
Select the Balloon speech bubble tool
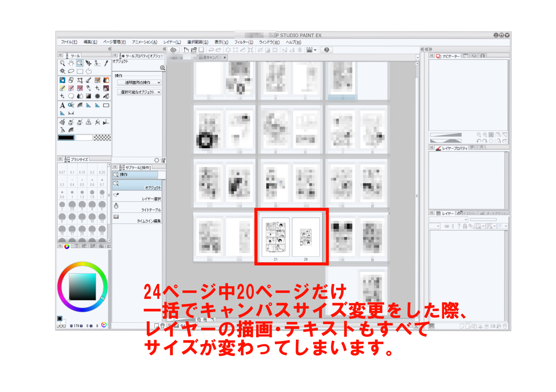click(x=71, y=96)
